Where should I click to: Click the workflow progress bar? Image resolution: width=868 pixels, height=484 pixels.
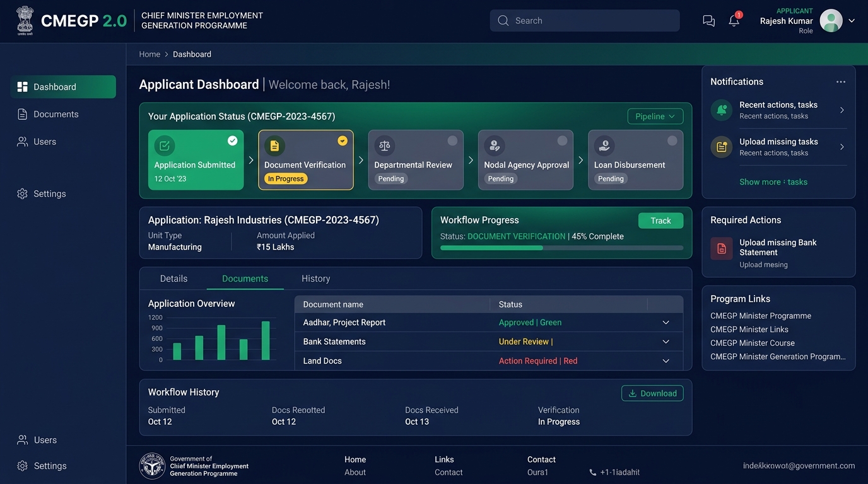coord(561,248)
